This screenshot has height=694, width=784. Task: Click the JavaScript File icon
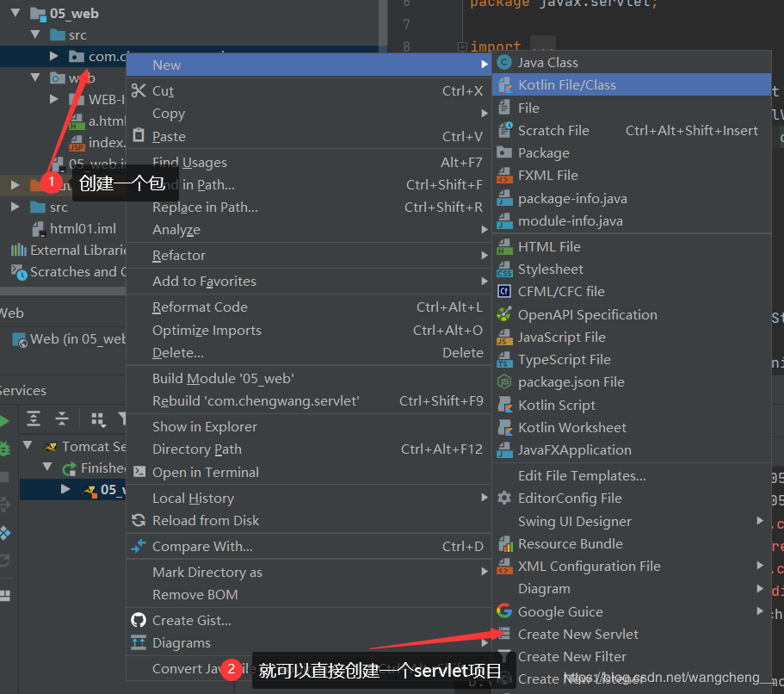pyautogui.click(x=504, y=338)
